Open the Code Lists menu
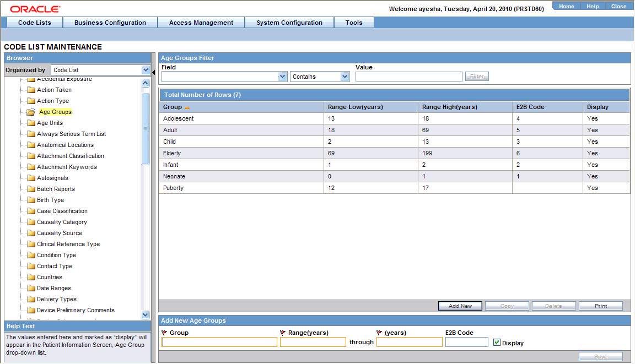The height and width of the screenshot is (364, 635). [x=34, y=23]
